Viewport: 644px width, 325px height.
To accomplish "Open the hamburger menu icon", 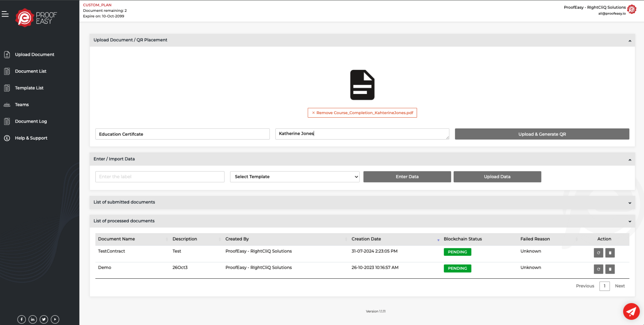I will click(x=5, y=14).
